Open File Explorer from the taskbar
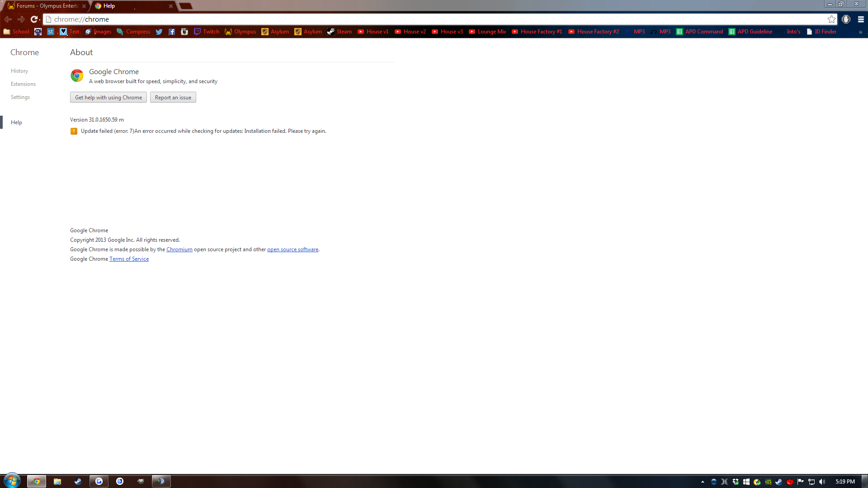 pos(57,482)
